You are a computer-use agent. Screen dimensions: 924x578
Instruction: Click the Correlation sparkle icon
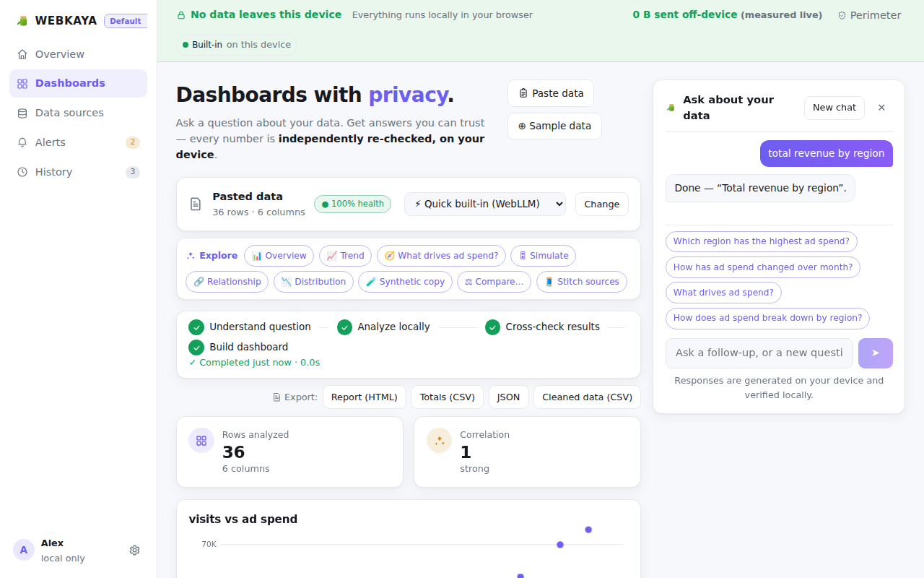439,441
